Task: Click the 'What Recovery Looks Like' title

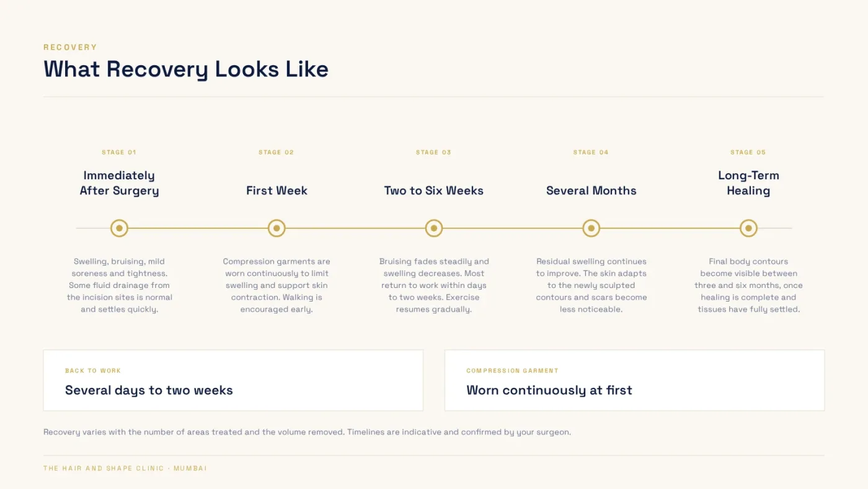Action: click(x=186, y=69)
